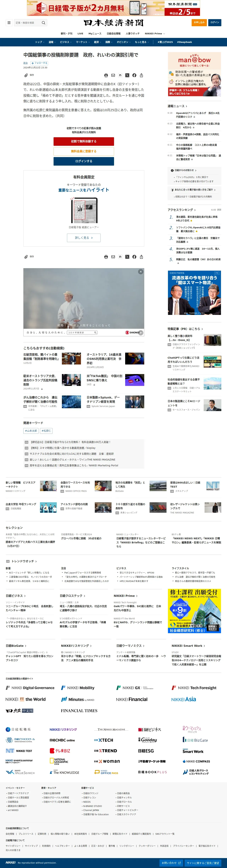Open the man@bow banner in the sidebar
Viewport: 227px width, 868px height.
(194, 74)
